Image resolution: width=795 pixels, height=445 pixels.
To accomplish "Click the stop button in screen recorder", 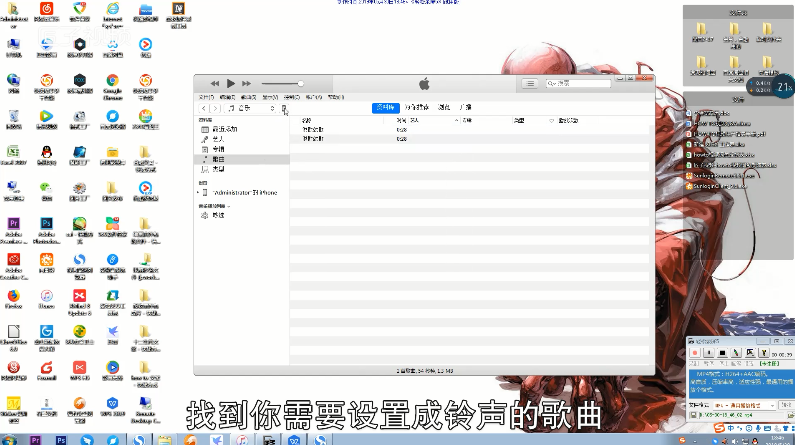I will pos(724,352).
